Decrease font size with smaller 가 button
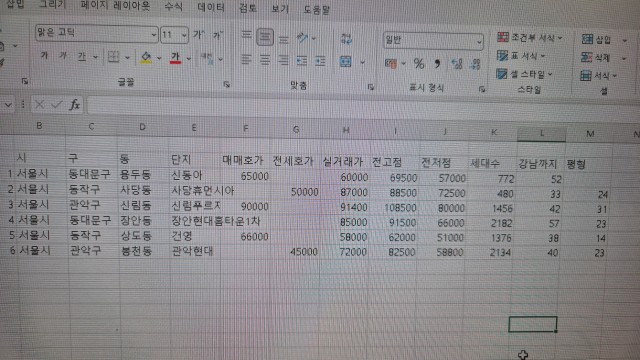640x360 pixels. tap(218, 36)
